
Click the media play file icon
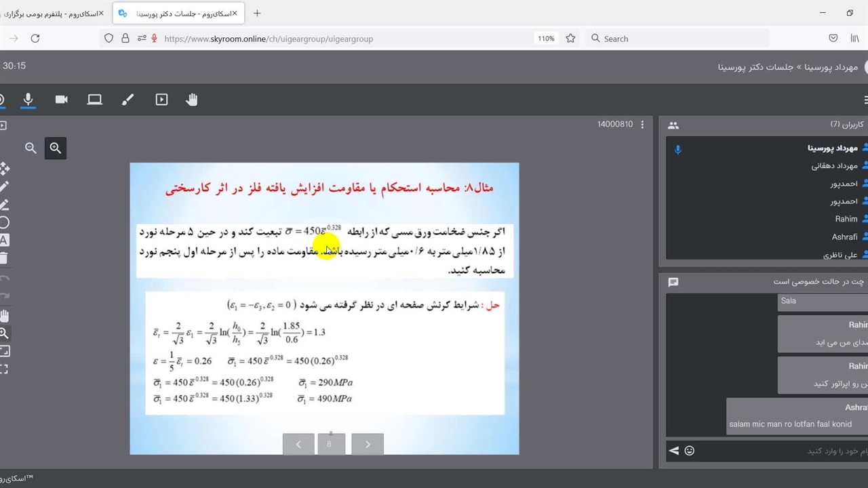161,100
